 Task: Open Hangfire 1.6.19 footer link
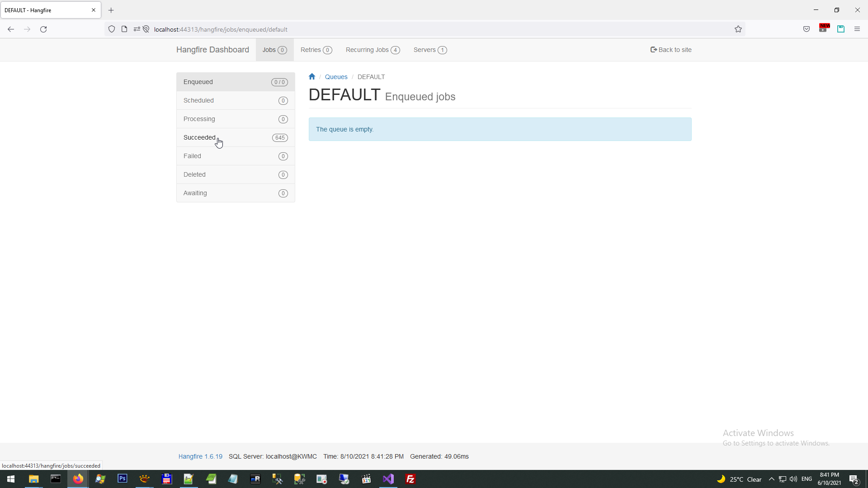click(x=200, y=456)
